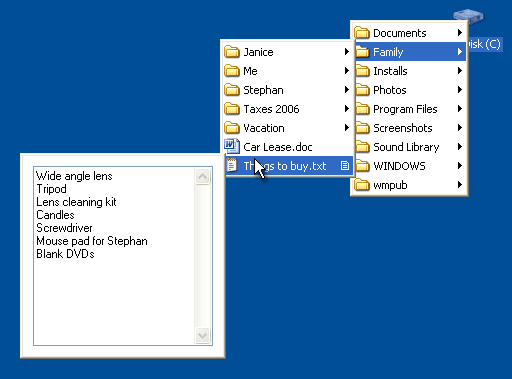This screenshot has width=512, height=379.
Task: Click the notepad icon of Things to buy.txt
Action: coord(232,165)
